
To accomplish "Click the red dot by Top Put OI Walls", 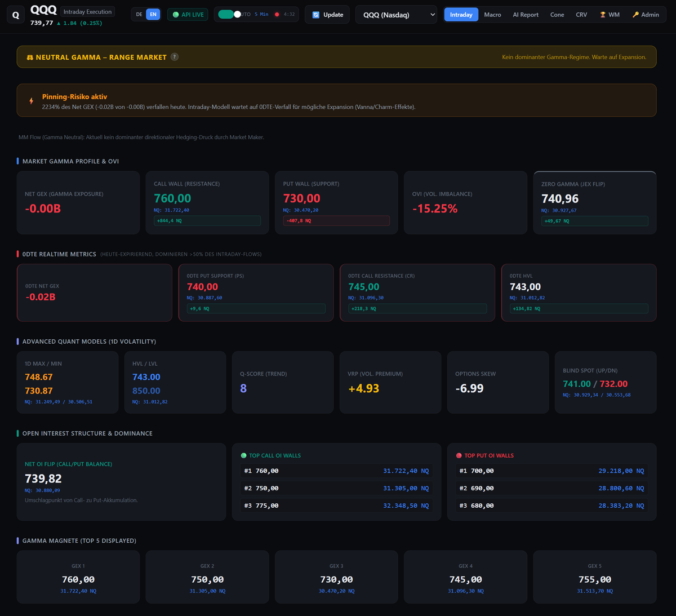I will (459, 455).
